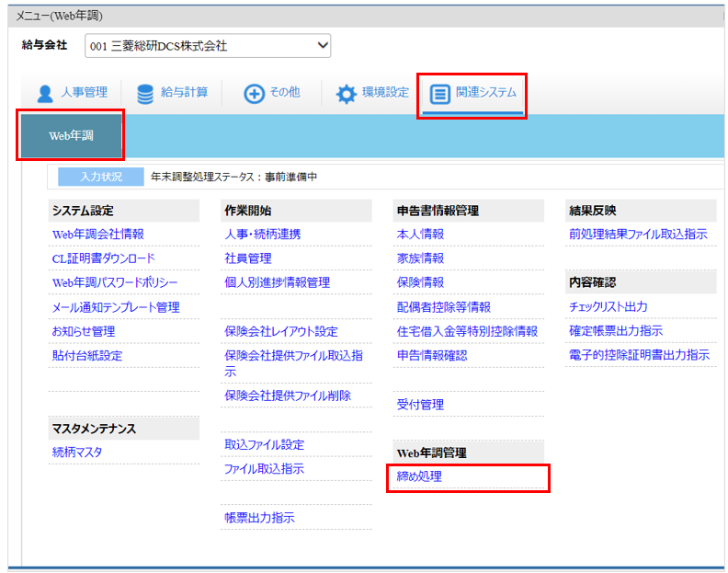Image resolution: width=728 pixels, height=573 pixels.
Task: Open チェックリスト出力 link
Action: (x=609, y=306)
